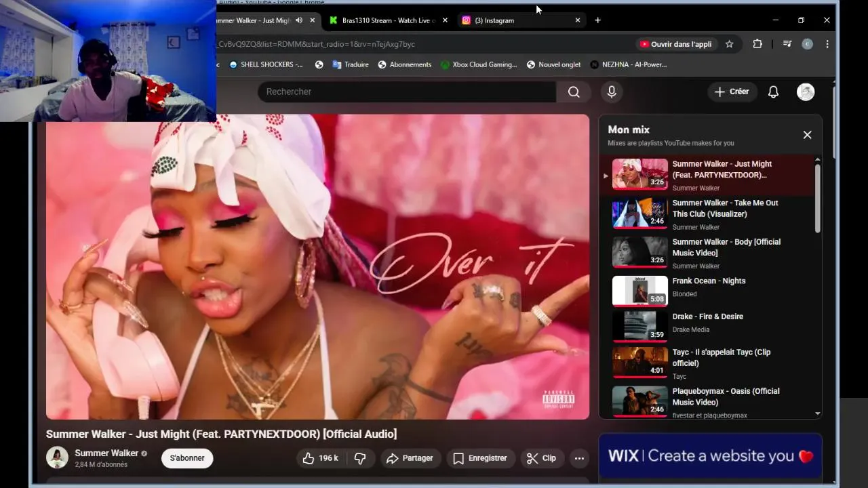Close the Instagram tab
Viewport: 868px width, 488px height.
tap(578, 20)
